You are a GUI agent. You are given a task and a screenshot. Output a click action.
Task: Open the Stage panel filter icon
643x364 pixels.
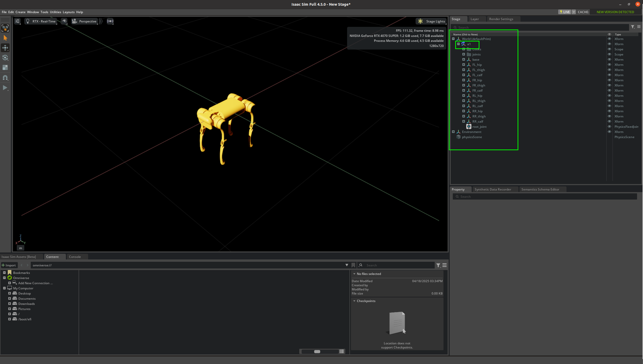[633, 27]
